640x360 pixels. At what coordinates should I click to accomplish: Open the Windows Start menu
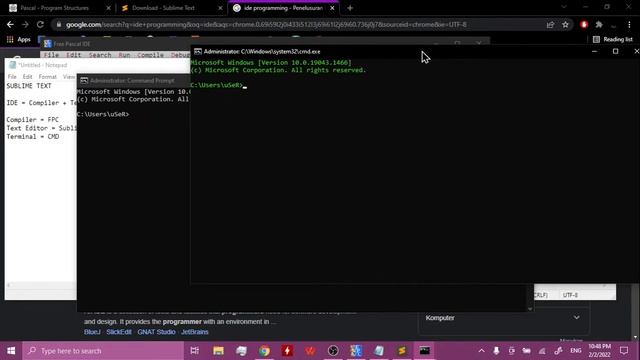(11, 351)
